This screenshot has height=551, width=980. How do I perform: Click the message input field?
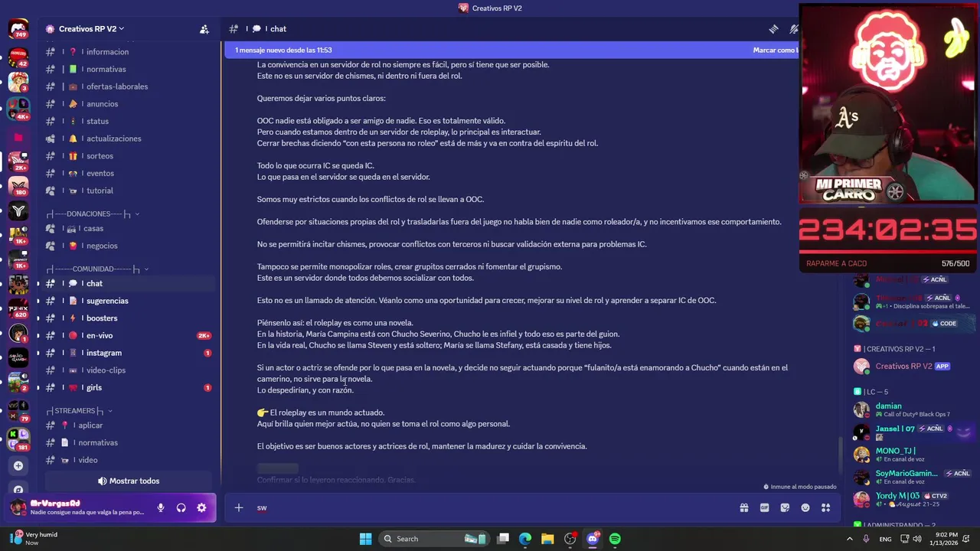click(490, 507)
